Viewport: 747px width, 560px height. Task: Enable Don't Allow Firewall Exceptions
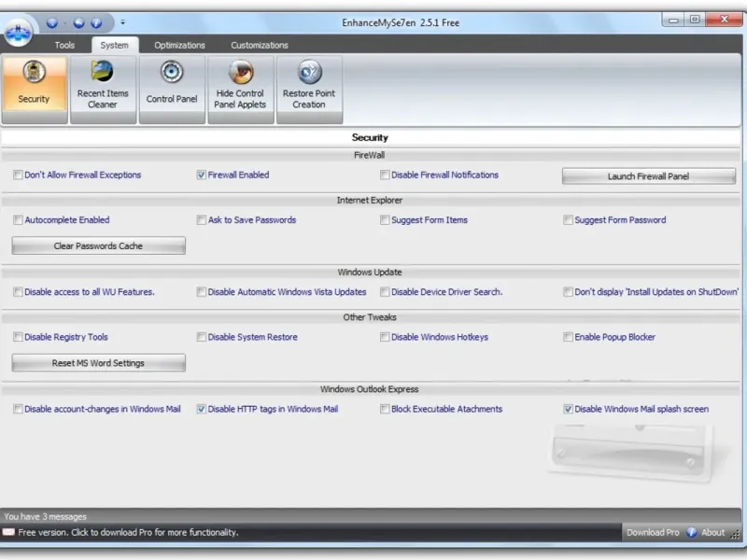[x=18, y=175]
